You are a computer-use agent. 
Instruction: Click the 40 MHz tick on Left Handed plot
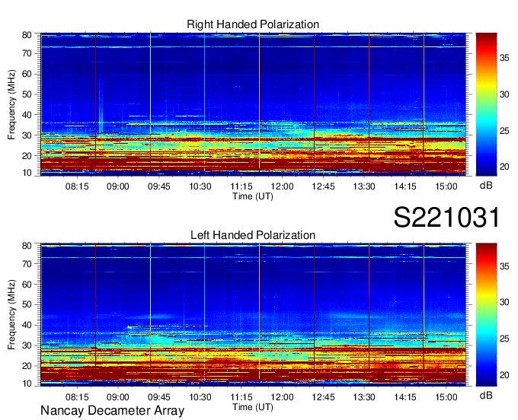[27, 326]
